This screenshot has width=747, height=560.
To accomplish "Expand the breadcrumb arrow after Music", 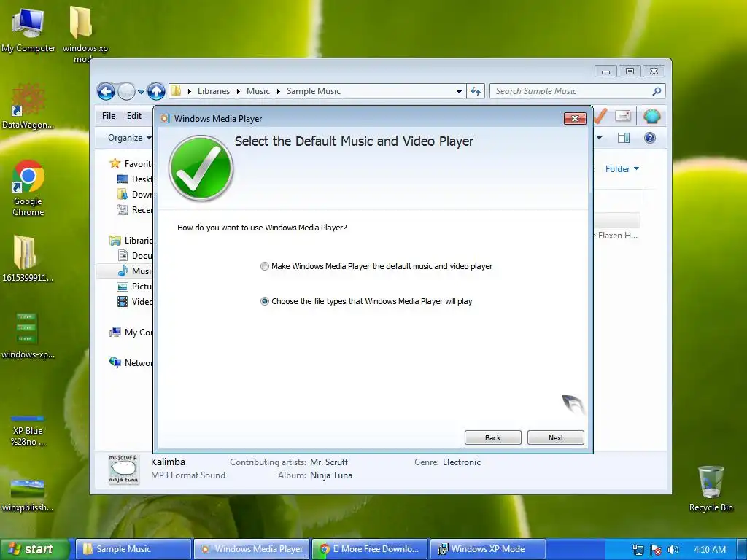I will pos(278,91).
